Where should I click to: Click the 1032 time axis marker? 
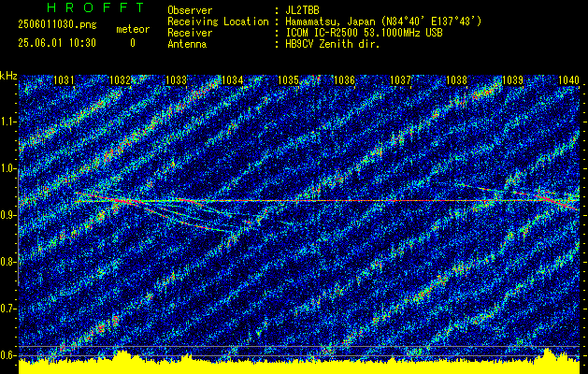tap(120, 80)
